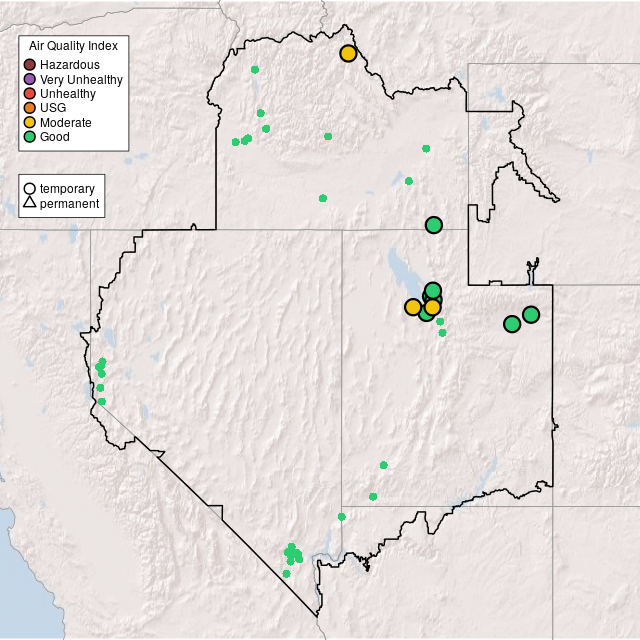Select the left marker of the eastern green pair
The width and height of the screenshot is (640, 640).
point(512,324)
